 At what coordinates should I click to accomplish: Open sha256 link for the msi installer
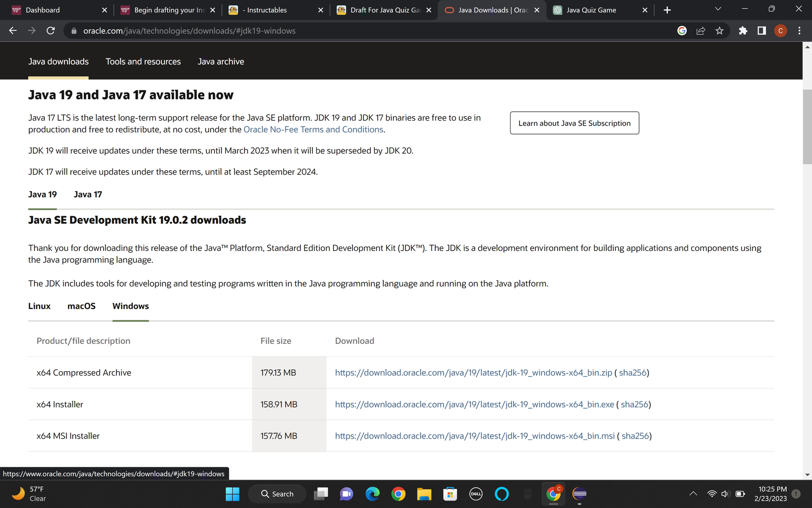[x=635, y=436]
